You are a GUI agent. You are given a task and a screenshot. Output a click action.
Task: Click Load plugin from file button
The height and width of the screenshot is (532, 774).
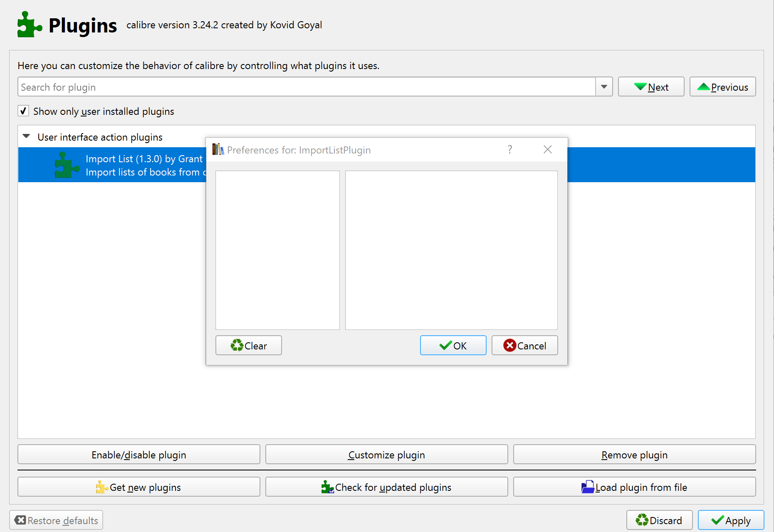634,487
